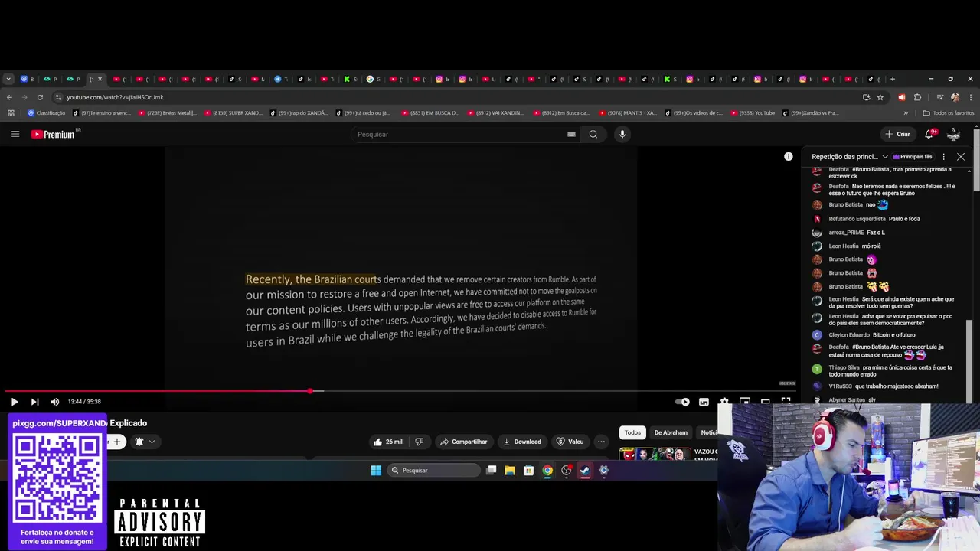Click the Principais fãs chip
Viewport: 980px width, 551px height.
tap(912, 157)
